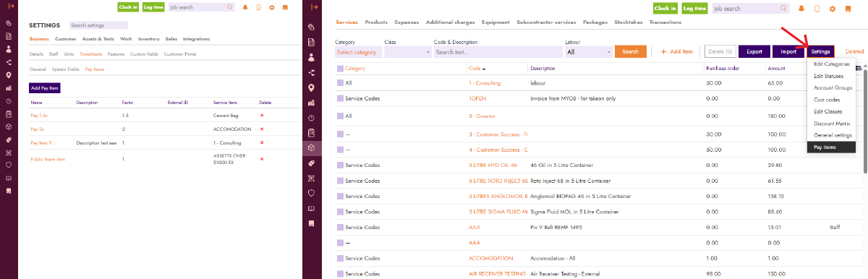Image resolution: width=868 pixels, height=279 pixels.
Task: Tick checkbox for 3 - Customer Success row
Action: (340, 134)
